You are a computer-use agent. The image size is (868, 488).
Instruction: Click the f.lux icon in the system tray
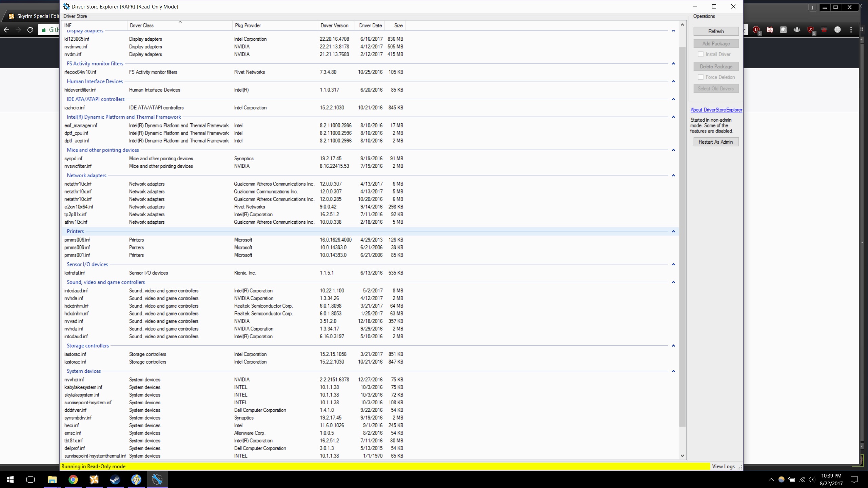tap(782, 480)
